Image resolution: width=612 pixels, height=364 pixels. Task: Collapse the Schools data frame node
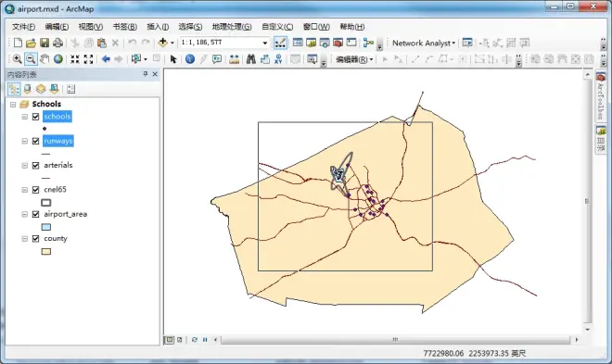point(13,105)
